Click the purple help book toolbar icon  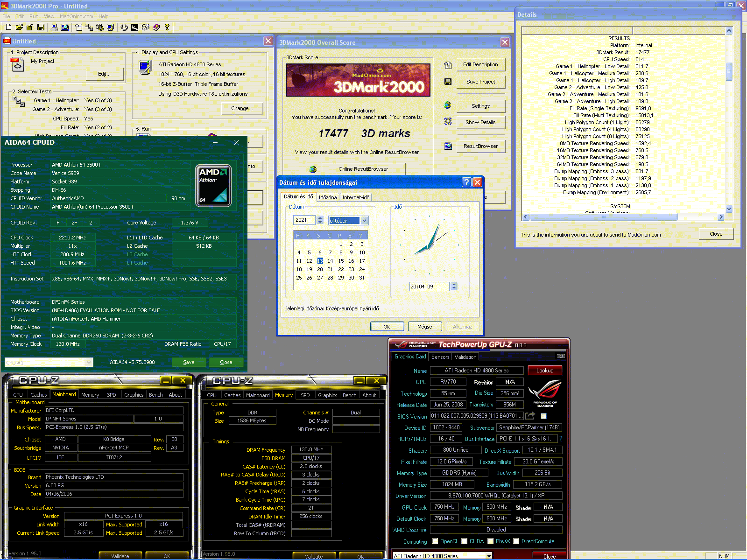[x=156, y=28]
